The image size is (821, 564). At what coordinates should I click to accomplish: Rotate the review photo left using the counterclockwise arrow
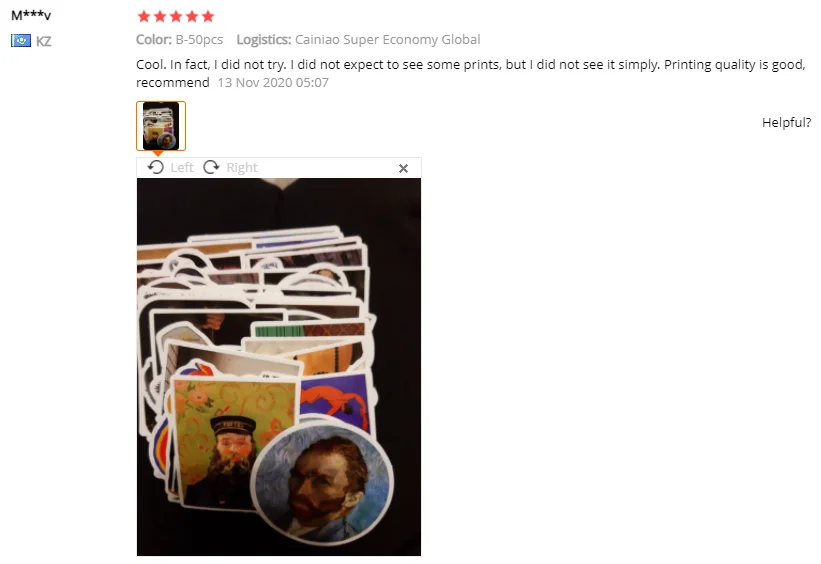point(156,167)
